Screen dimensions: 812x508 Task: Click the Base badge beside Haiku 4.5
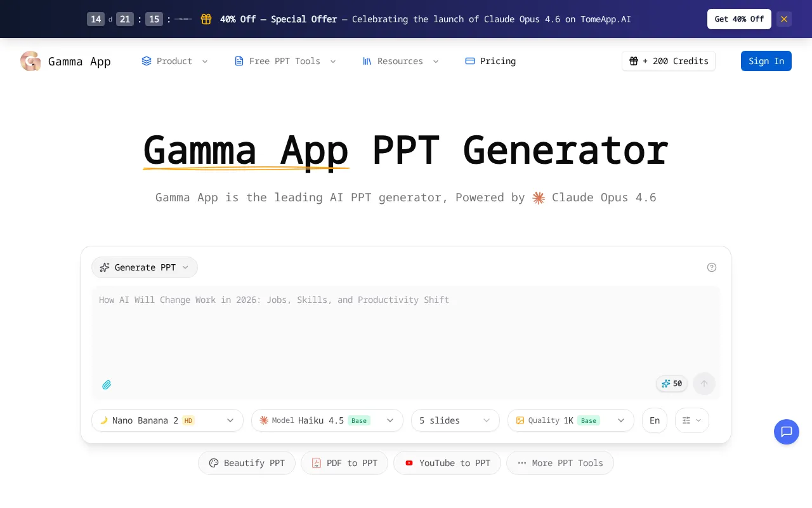tap(359, 420)
